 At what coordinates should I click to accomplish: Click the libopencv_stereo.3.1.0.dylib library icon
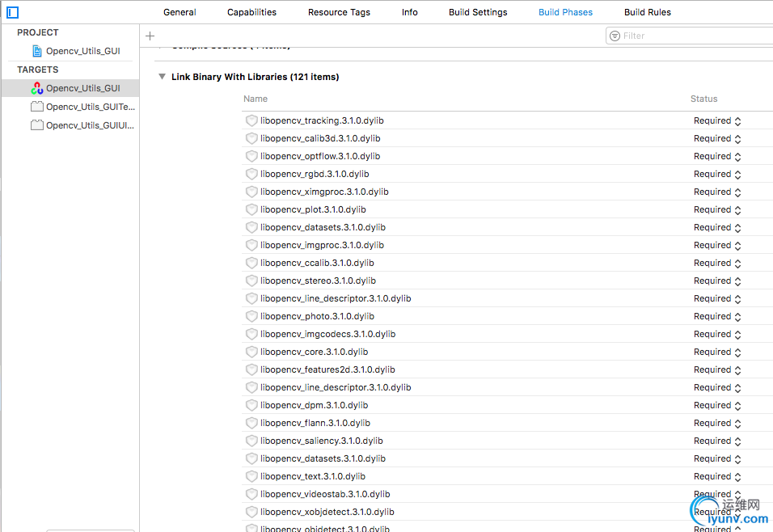click(x=251, y=281)
